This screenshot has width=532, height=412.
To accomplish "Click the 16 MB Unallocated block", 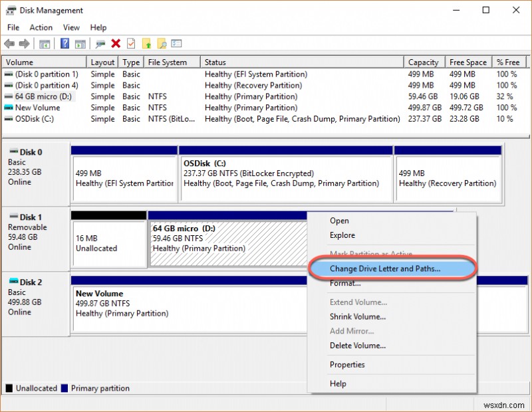I will (x=109, y=239).
